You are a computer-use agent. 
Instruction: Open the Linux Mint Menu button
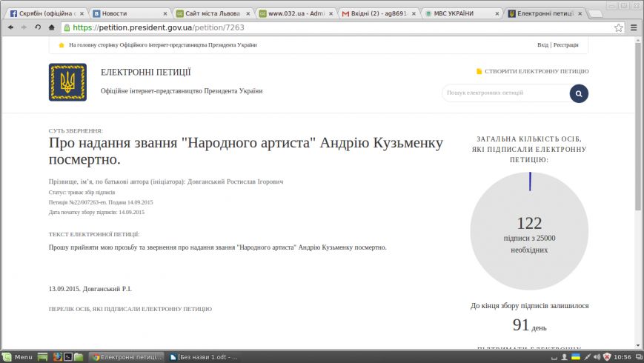(17, 357)
